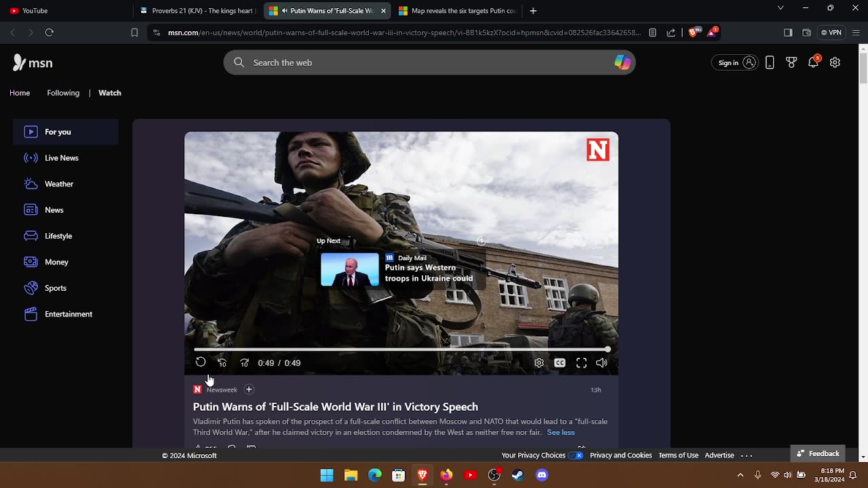Open the video player settings gear

pos(539,363)
